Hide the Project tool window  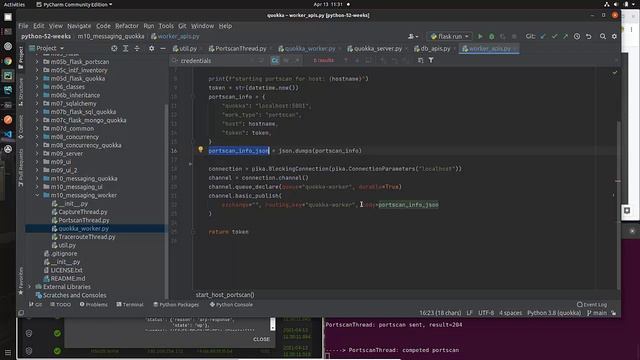163,48
